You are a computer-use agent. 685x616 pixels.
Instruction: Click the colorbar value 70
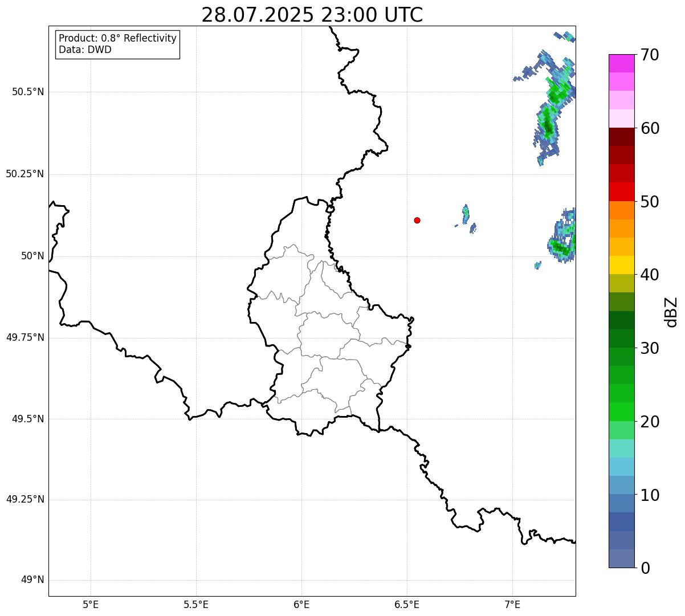[650, 55]
